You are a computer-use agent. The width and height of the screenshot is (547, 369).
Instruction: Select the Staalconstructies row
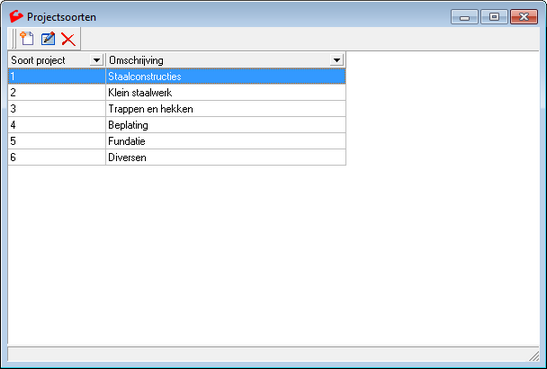click(x=177, y=76)
